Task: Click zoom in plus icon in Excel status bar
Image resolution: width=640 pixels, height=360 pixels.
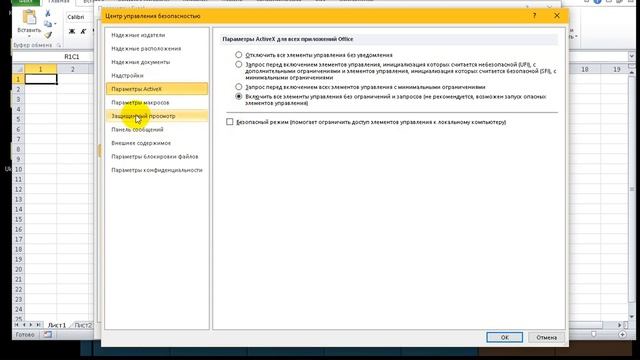Action: coord(622,334)
